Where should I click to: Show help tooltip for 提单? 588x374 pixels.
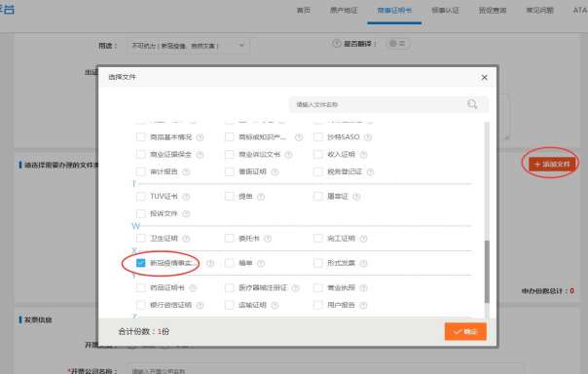(x=261, y=197)
